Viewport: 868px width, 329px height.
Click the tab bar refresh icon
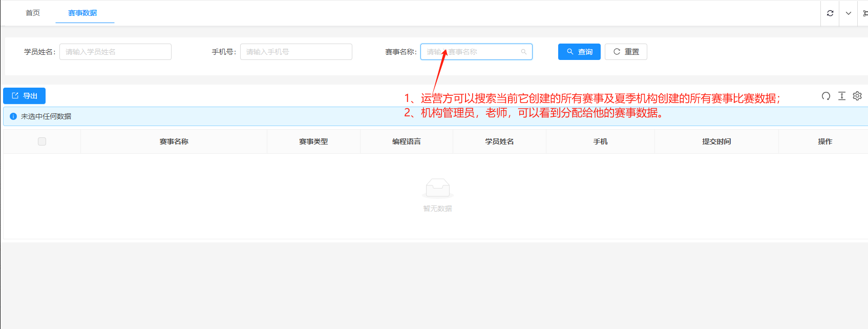830,13
